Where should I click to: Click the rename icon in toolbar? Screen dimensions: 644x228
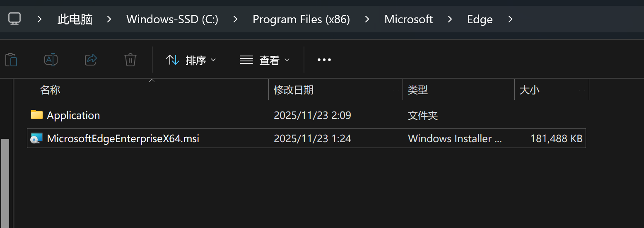[x=51, y=60]
